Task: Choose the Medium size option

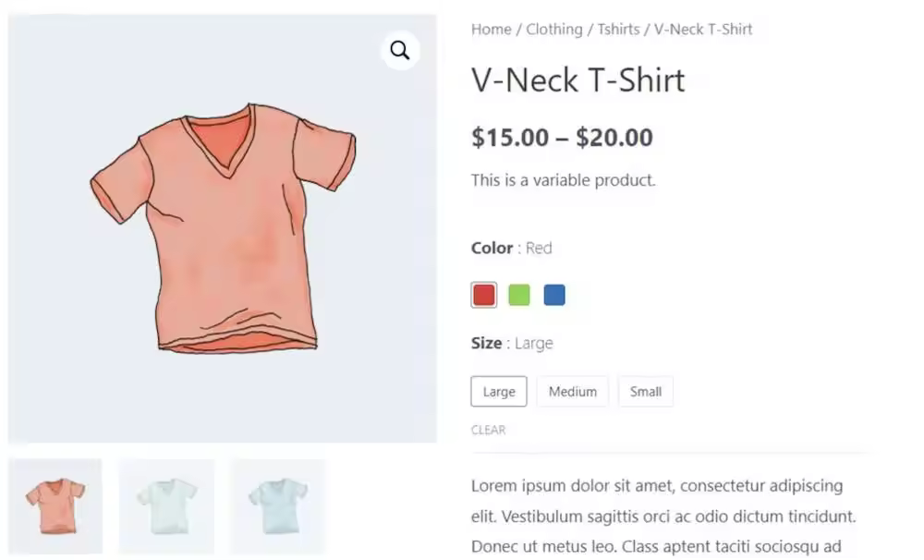Action: [x=573, y=392]
